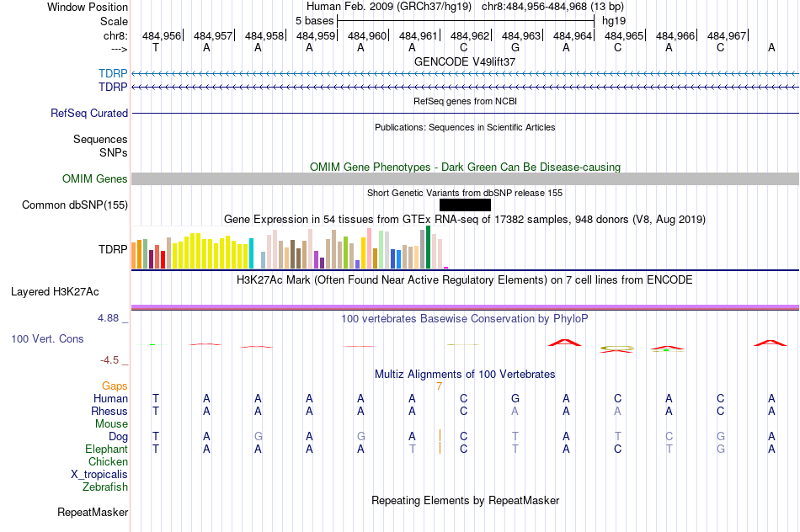
Task: Click Short Genetic Variants from dbSNP title
Action: [x=465, y=193]
